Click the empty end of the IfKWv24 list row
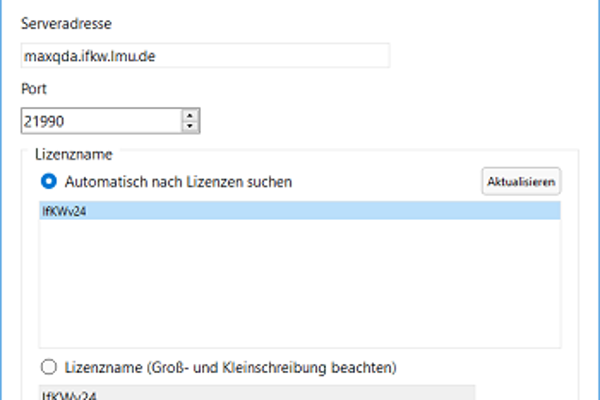 (400, 211)
